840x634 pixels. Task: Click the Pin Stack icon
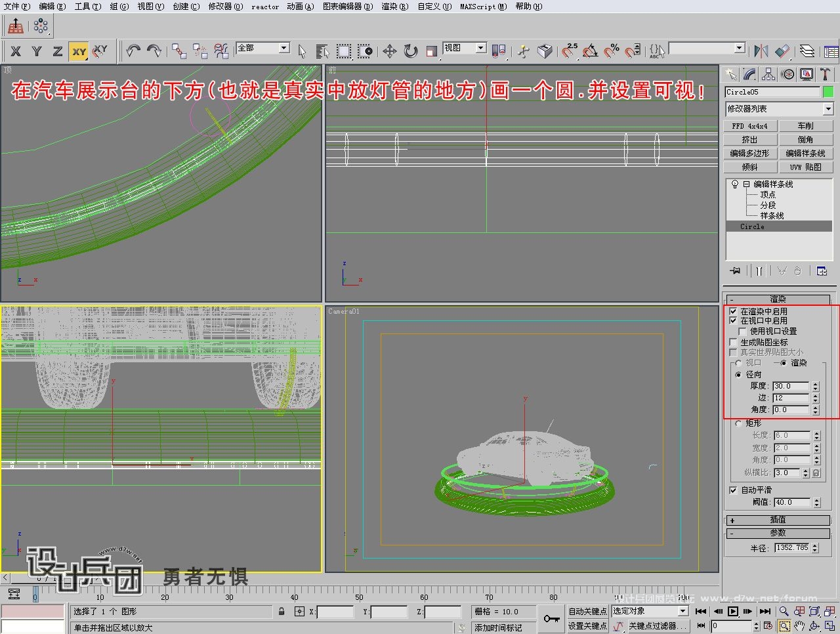point(736,270)
